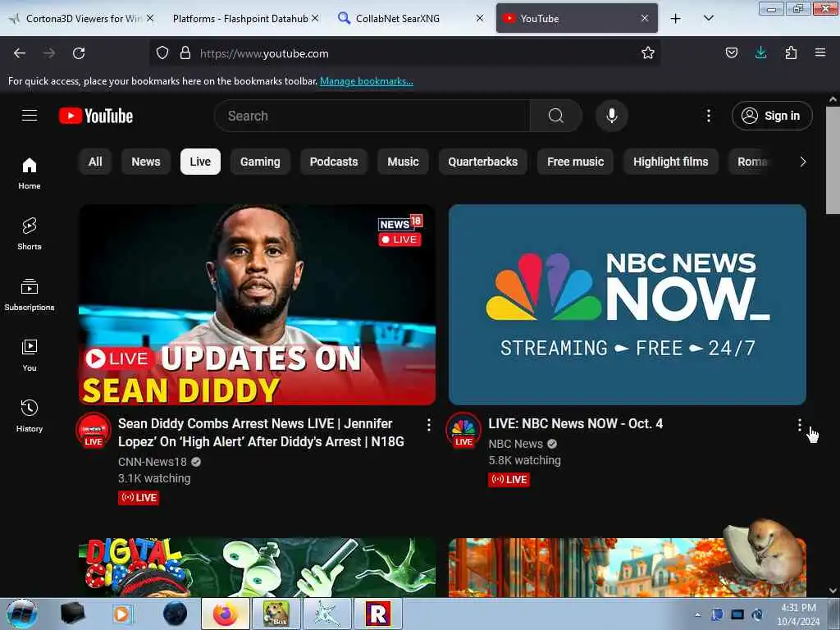Select the All category chip
Image resolution: width=840 pixels, height=630 pixels.
point(95,162)
